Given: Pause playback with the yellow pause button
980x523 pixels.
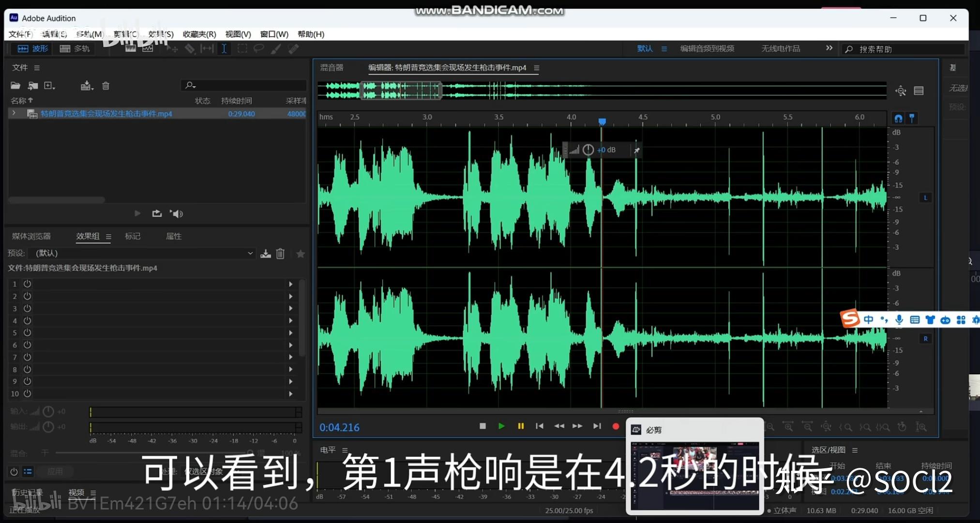Looking at the screenshot, I should click(521, 426).
